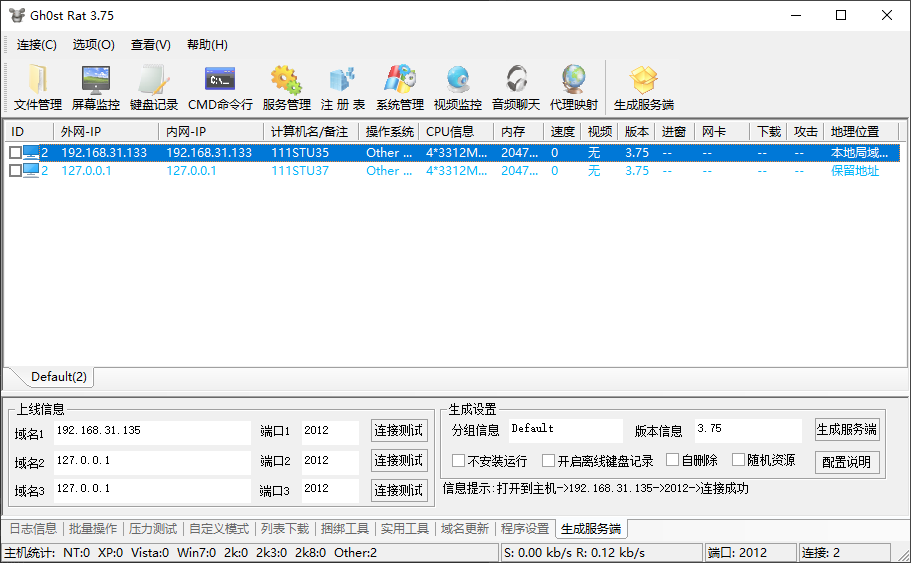Click 连接测试 button for 域名3
911x563 pixels.
399,490
